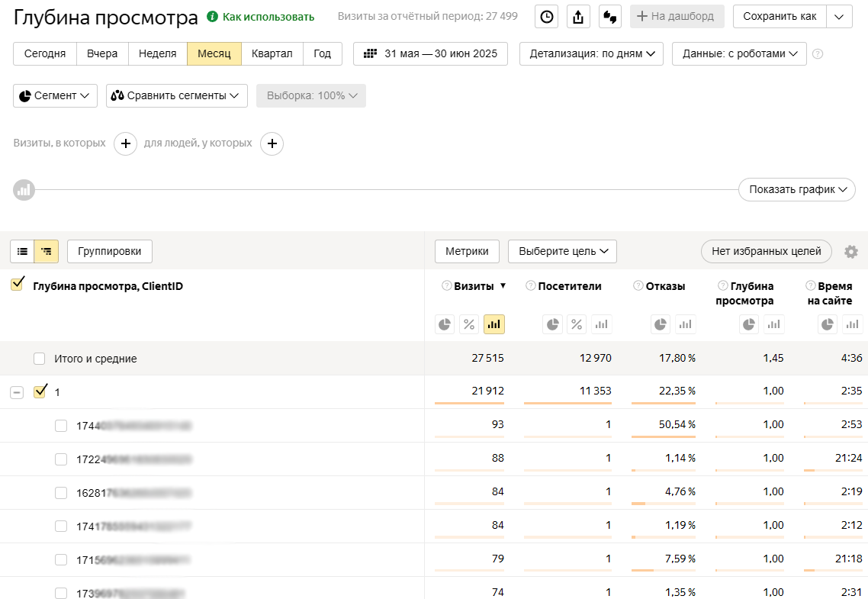Uncheck the checkbox for row 1
The width and height of the screenshot is (868, 599).
point(40,392)
